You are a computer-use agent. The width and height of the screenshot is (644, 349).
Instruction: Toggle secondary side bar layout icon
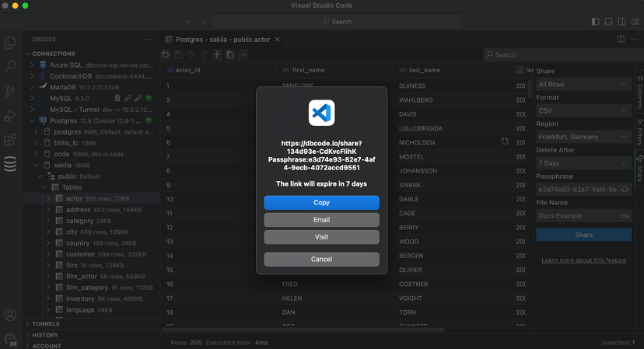[621, 21]
